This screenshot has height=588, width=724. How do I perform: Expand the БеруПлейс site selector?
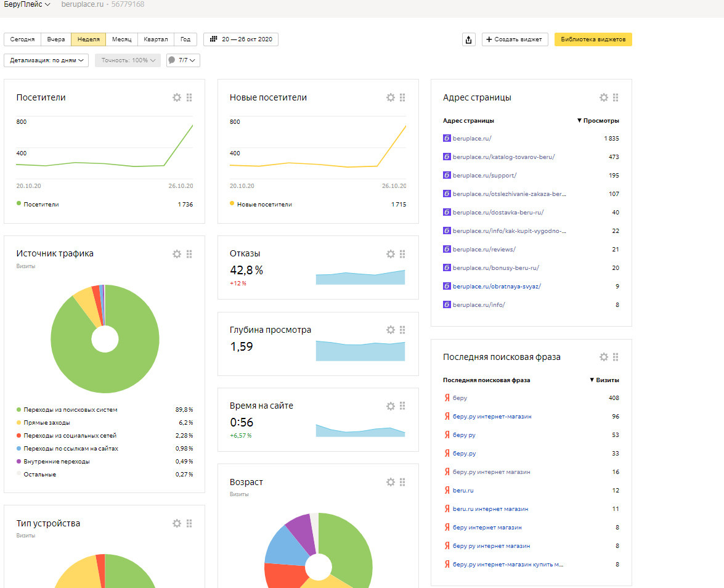27,4
